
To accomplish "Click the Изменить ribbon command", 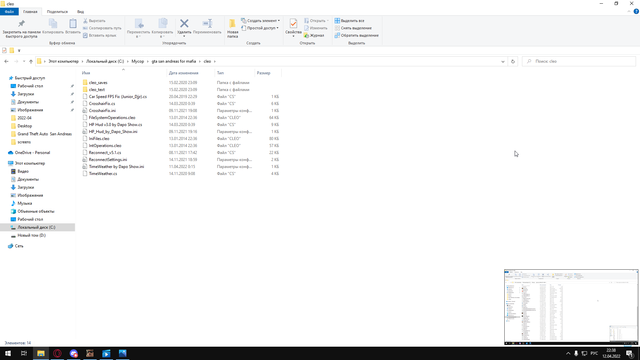I will point(316,28).
